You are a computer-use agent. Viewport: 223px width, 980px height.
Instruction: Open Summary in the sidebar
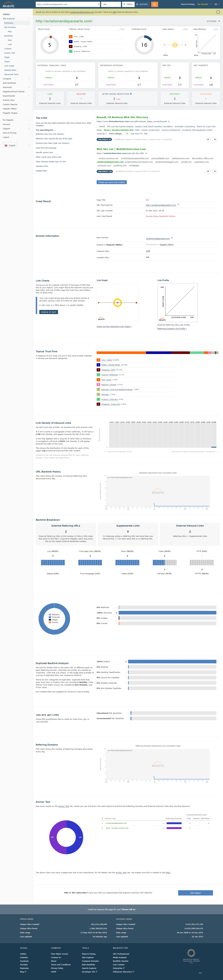click(x=9, y=23)
